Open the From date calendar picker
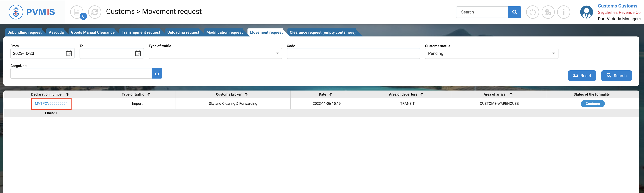This screenshot has height=193, width=644. tap(69, 53)
